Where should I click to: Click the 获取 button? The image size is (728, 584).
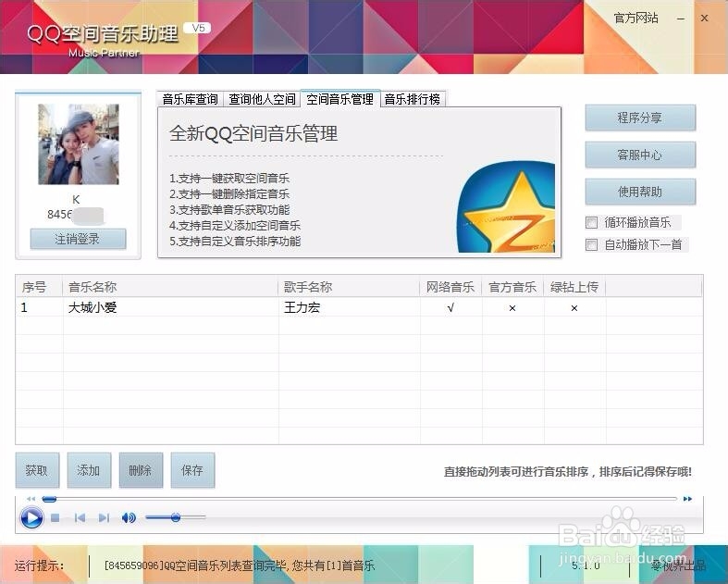click(x=37, y=470)
